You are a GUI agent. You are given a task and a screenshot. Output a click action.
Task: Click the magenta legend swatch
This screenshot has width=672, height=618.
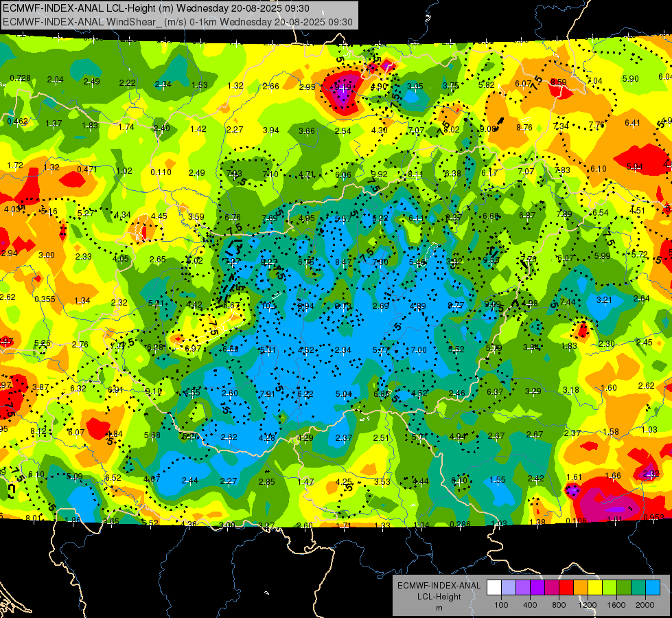tap(552, 587)
